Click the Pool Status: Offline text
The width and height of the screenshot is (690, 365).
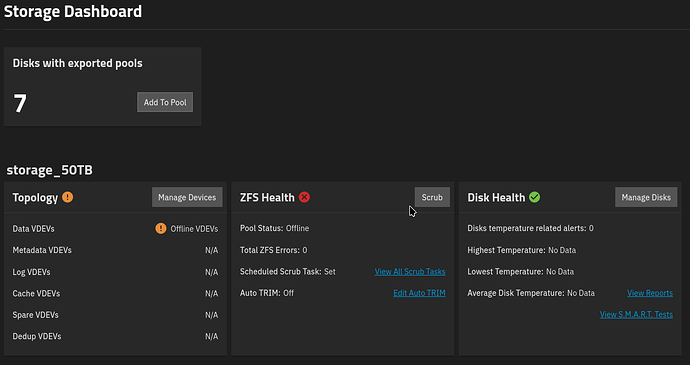(275, 228)
